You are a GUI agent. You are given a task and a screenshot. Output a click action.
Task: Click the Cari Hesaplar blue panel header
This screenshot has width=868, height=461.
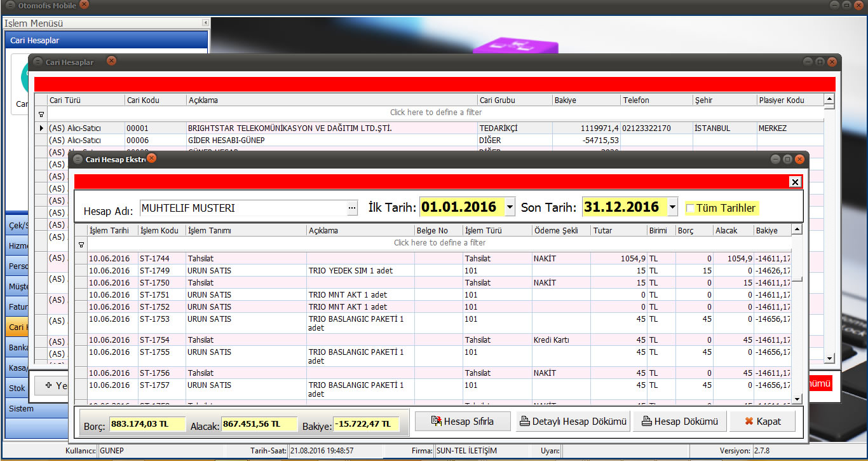[106, 40]
